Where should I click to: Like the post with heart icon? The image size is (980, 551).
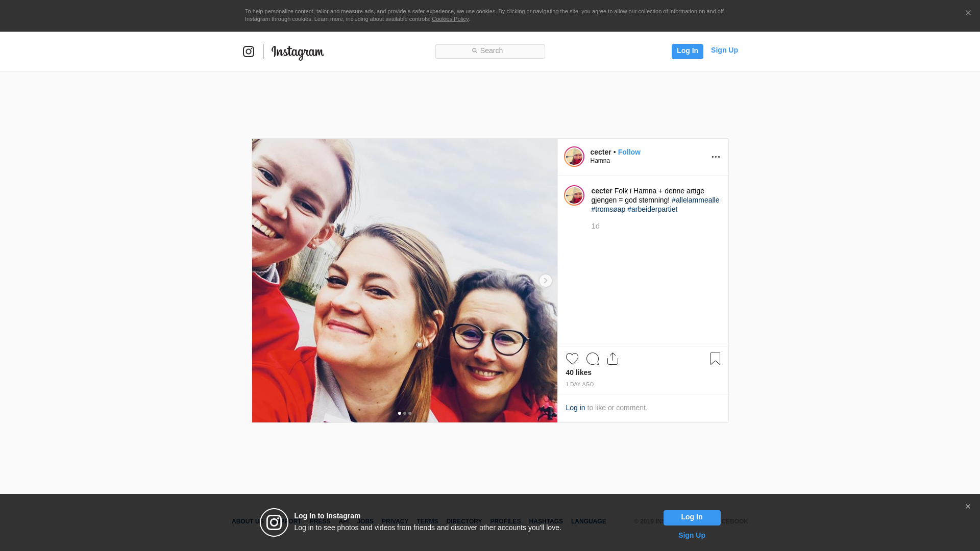572,359
